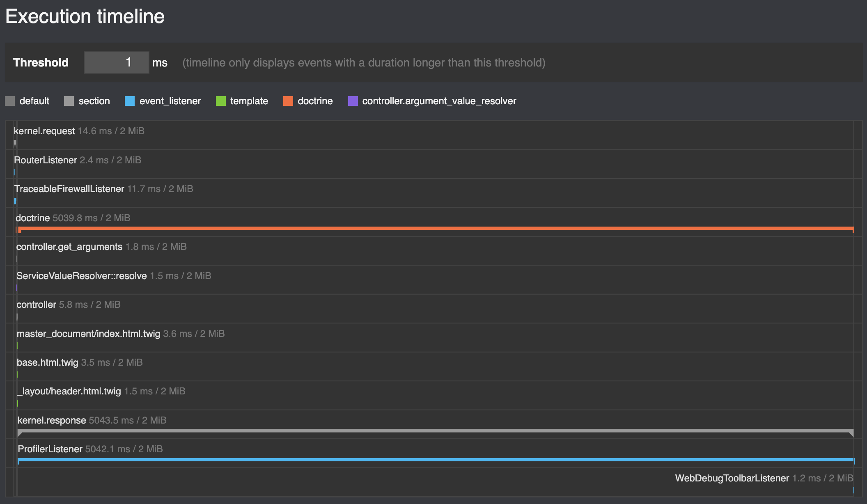Click the orange doctrine legend swatch

(x=288, y=101)
